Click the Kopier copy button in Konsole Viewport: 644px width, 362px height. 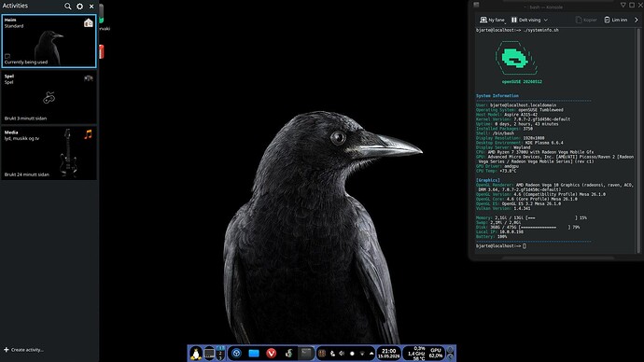point(586,20)
